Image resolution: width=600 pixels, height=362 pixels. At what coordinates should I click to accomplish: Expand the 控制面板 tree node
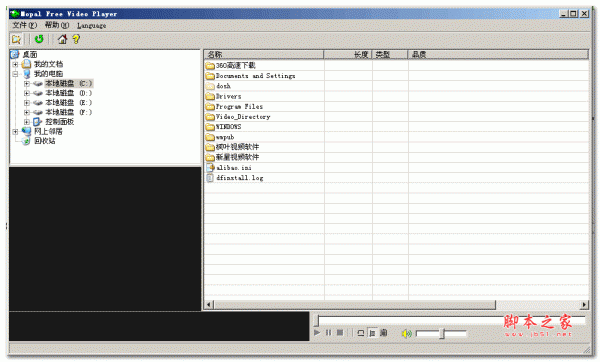(26, 122)
